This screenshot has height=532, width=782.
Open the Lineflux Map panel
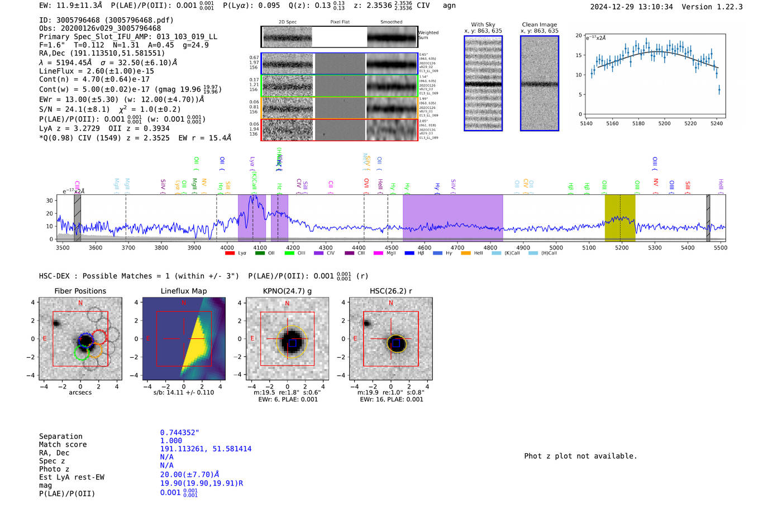[184, 338]
